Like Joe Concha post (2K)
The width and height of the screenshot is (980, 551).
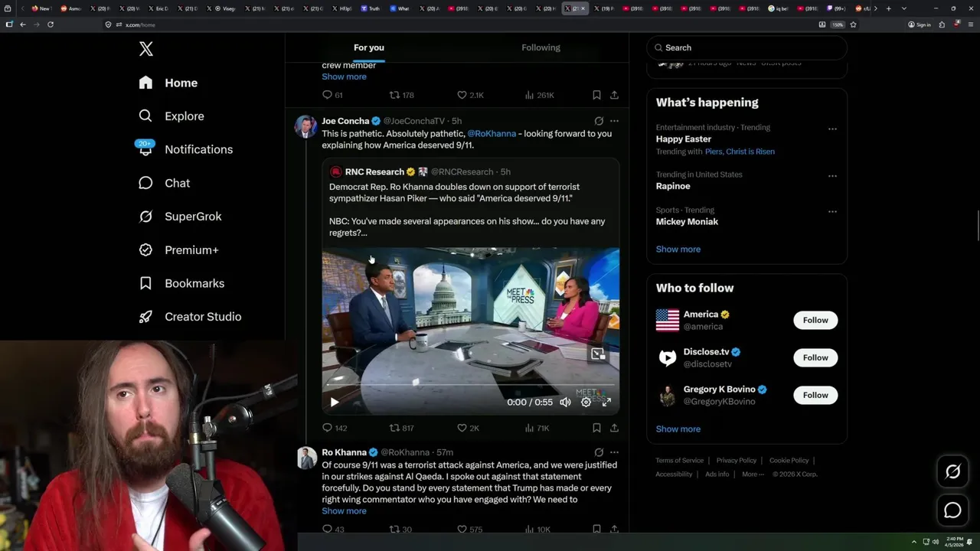(468, 428)
